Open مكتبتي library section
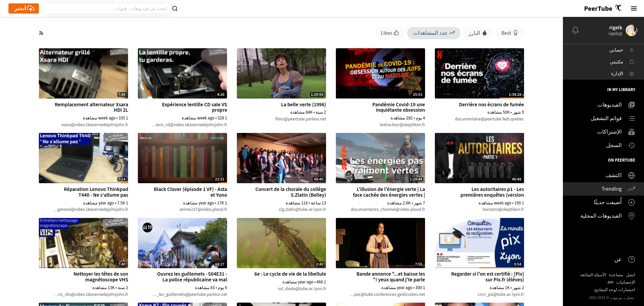This screenshot has height=306, width=644. point(617,62)
